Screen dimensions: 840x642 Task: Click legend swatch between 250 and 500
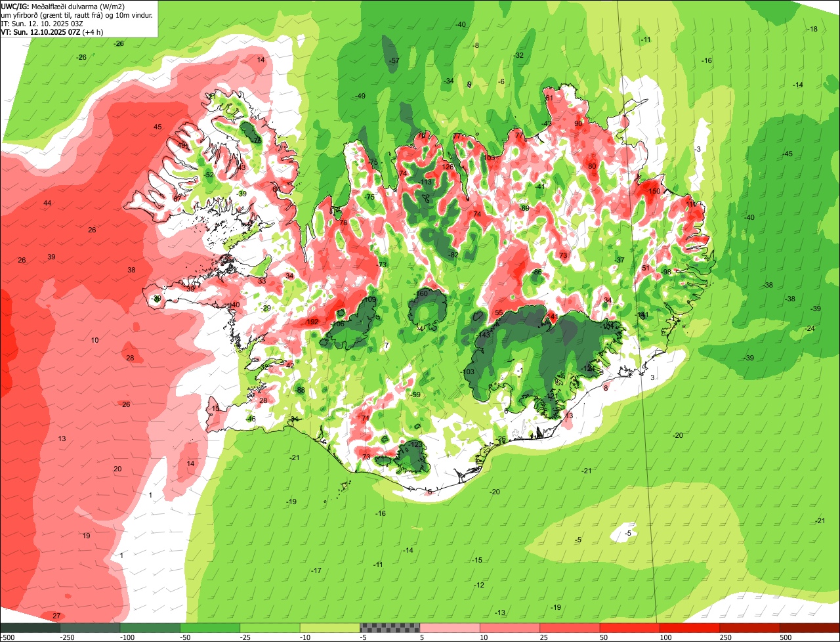750,628
